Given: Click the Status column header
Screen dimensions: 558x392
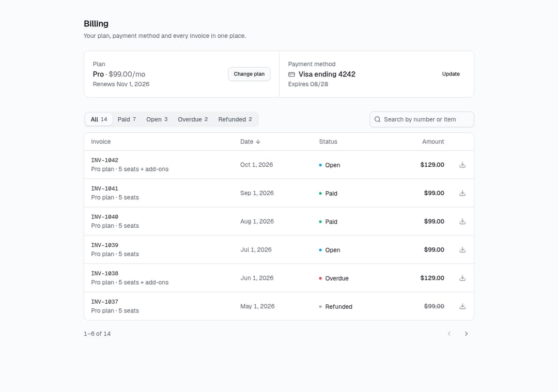Looking at the screenshot, I should 328,142.
